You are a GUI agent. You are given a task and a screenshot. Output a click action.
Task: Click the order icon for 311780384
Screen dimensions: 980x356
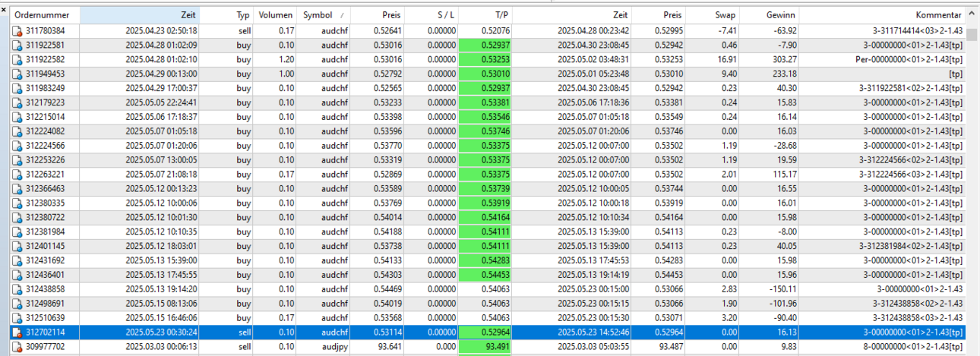click(17, 31)
